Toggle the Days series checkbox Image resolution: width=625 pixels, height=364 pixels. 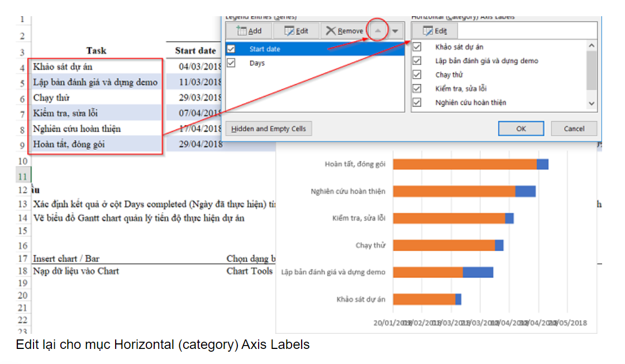[x=231, y=63]
